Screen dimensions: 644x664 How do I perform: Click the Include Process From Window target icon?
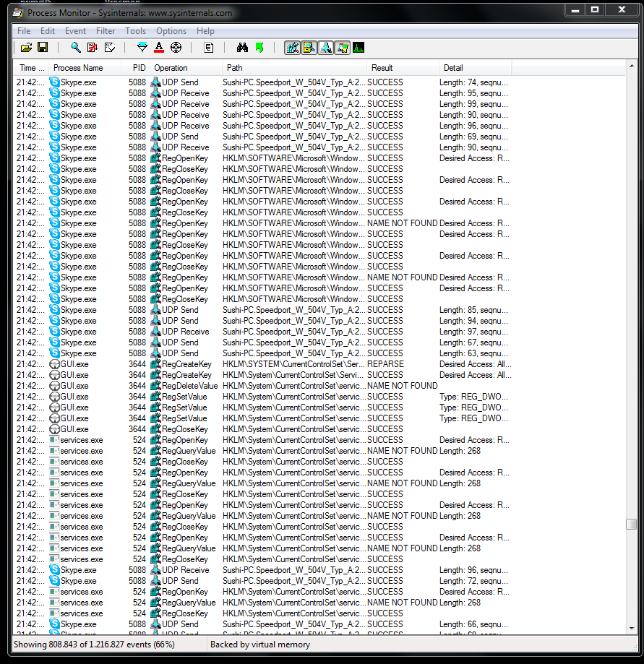point(176,48)
